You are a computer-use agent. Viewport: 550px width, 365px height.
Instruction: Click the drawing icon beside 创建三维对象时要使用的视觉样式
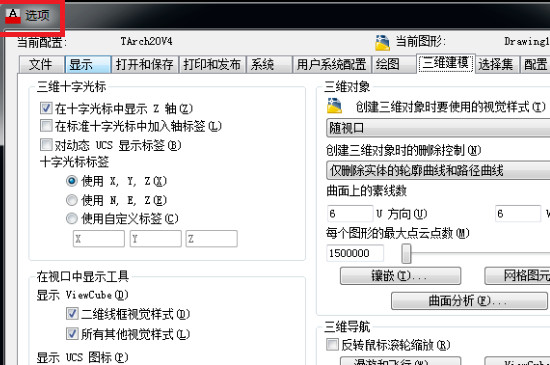coord(334,106)
